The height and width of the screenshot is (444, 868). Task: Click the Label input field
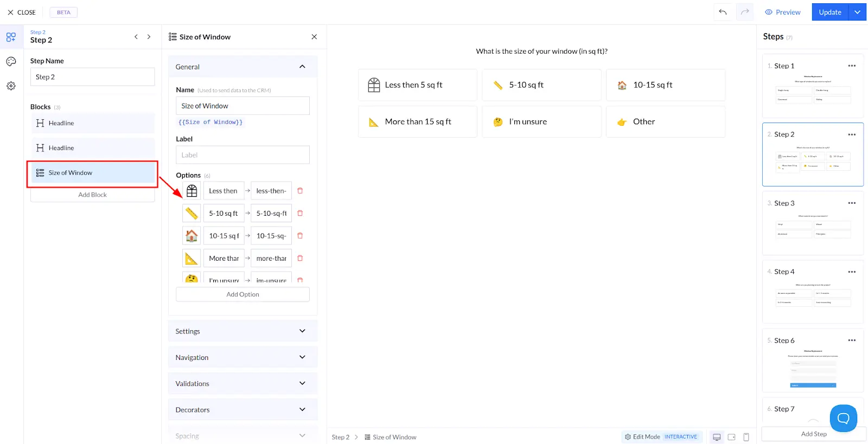click(x=242, y=155)
